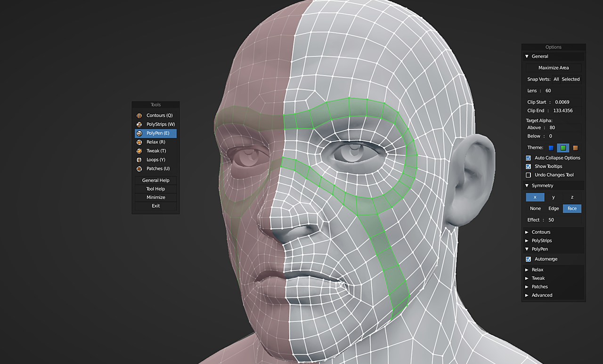
Task: Select the Contours tool icon
Action: click(x=139, y=115)
